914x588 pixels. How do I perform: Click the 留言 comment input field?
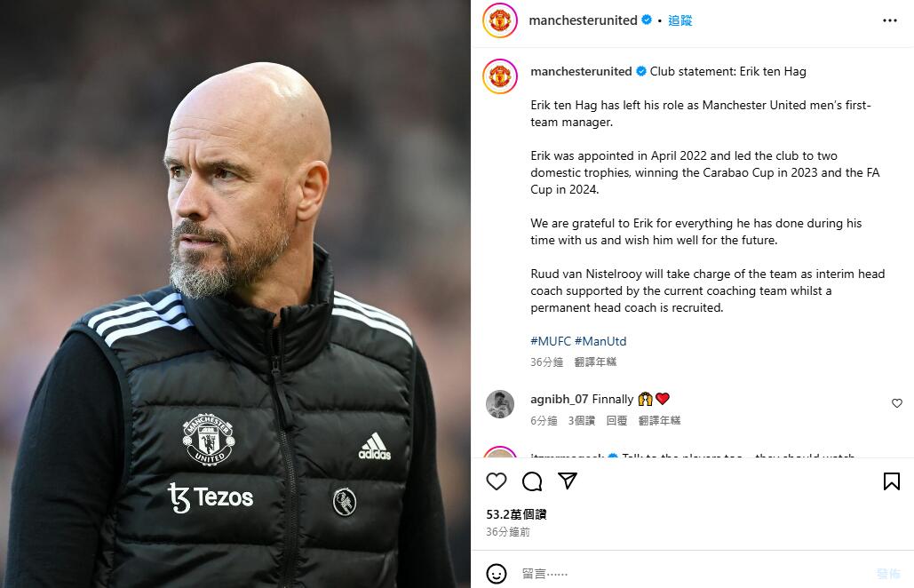(694, 574)
